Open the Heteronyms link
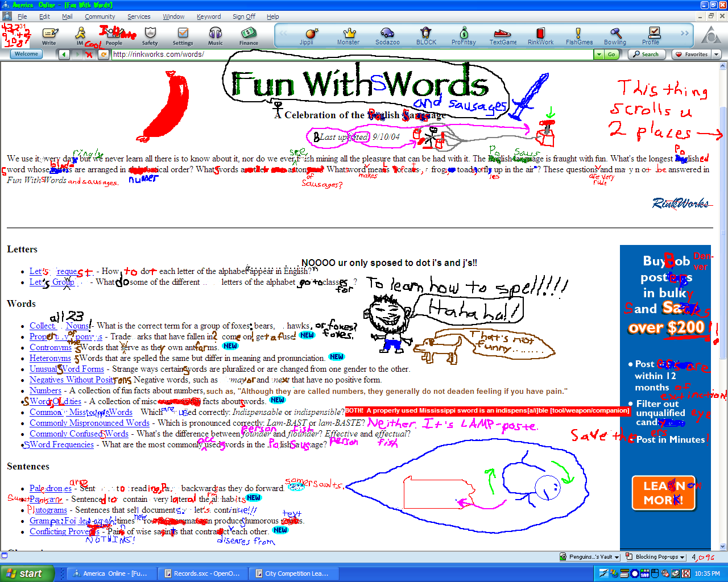The width and height of the screenshot is (728, 582). coord(50,358)
